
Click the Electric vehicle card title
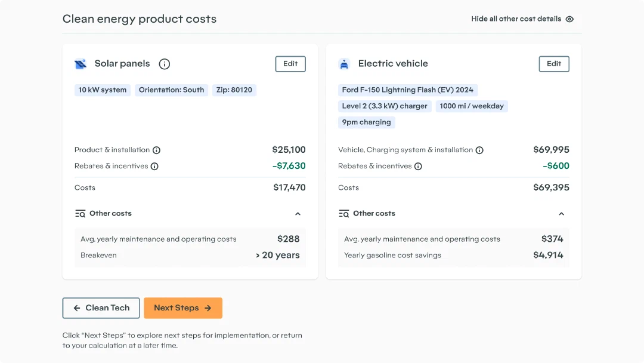tap(393, 63)
